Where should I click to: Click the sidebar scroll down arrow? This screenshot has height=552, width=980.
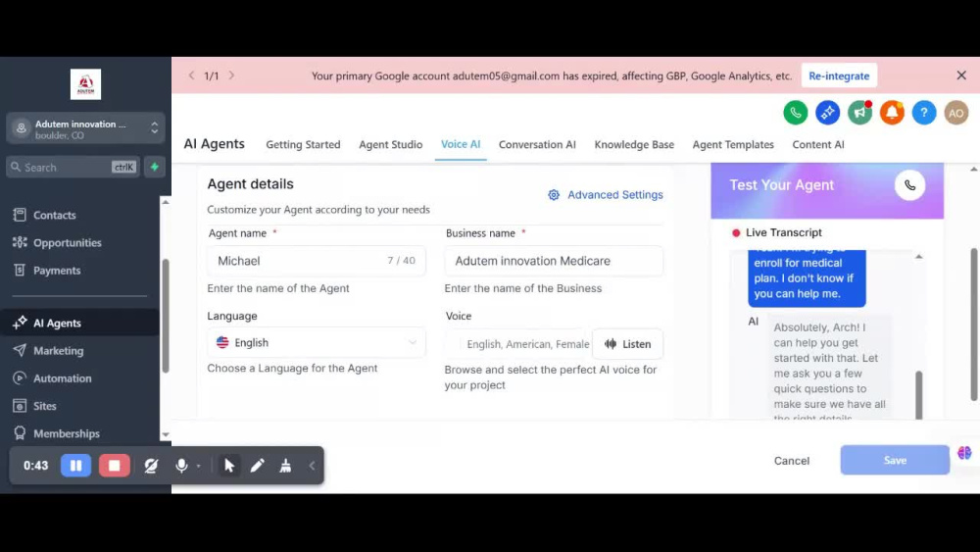coord(166,434)
